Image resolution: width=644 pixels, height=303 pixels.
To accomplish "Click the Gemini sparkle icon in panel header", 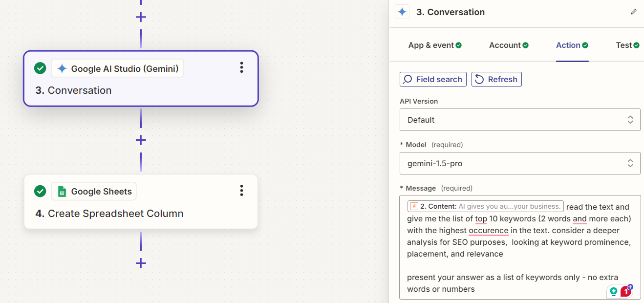I will [x=402, y=12].
